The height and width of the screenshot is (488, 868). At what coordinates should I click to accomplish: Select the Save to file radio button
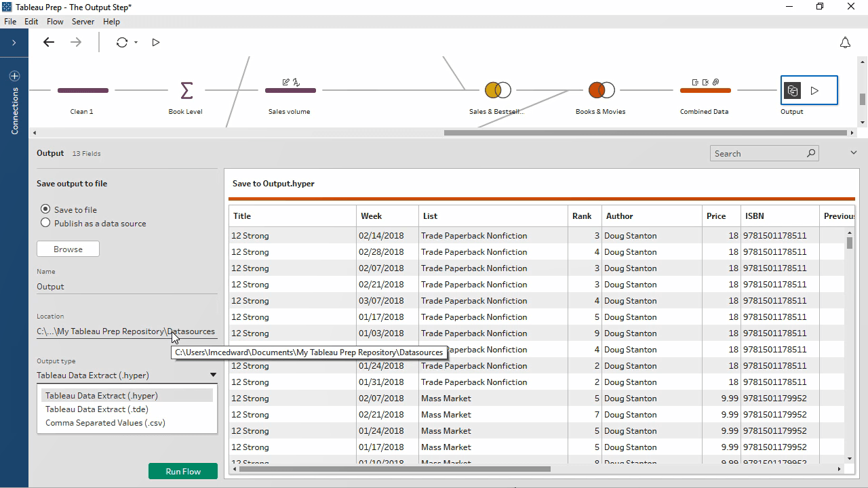click(x=45, y=209)
